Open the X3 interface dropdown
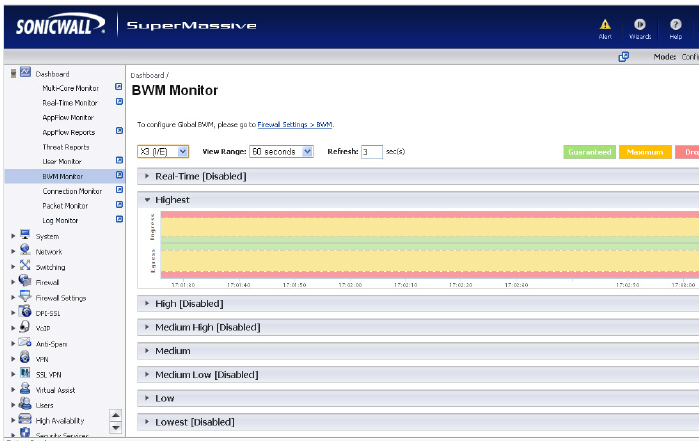The image size is (699, 443). pyautogui.click(x=163, y=152)
